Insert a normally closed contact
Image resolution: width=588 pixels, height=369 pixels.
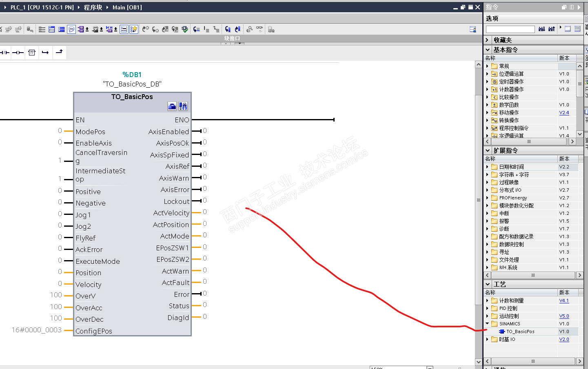pyautogui.click(x=4, y=53)
